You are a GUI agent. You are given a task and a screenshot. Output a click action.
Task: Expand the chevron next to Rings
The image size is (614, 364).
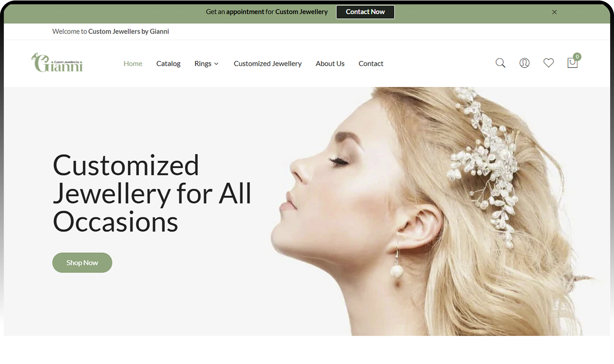pos(216,64)
